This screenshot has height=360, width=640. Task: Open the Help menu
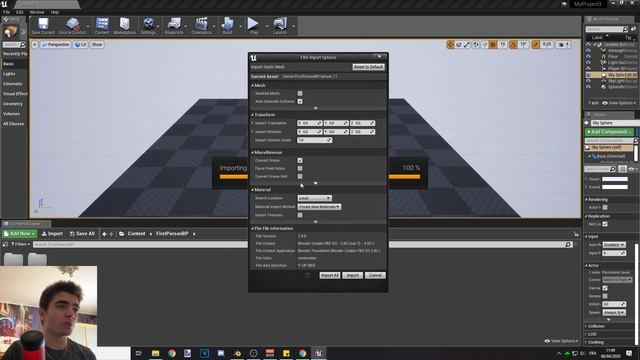[55, 12]
